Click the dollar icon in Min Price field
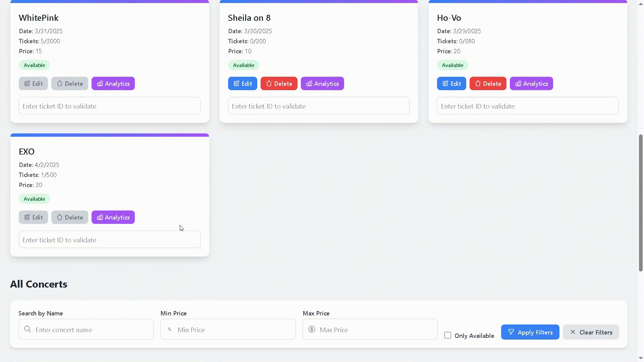The image size is (644, 362). [169, 329]
